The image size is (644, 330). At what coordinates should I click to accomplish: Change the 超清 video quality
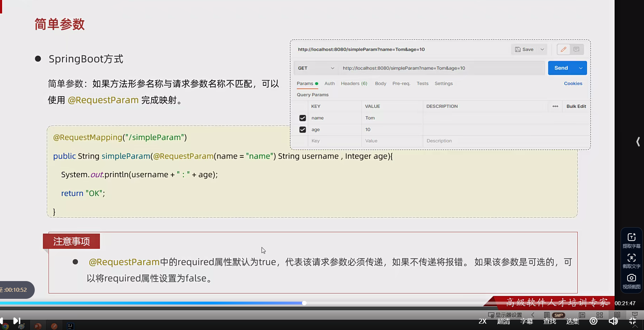504,321
